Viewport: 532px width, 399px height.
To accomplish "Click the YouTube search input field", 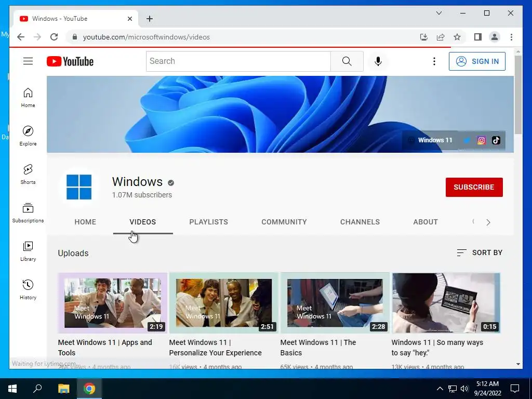I will 238,61.
